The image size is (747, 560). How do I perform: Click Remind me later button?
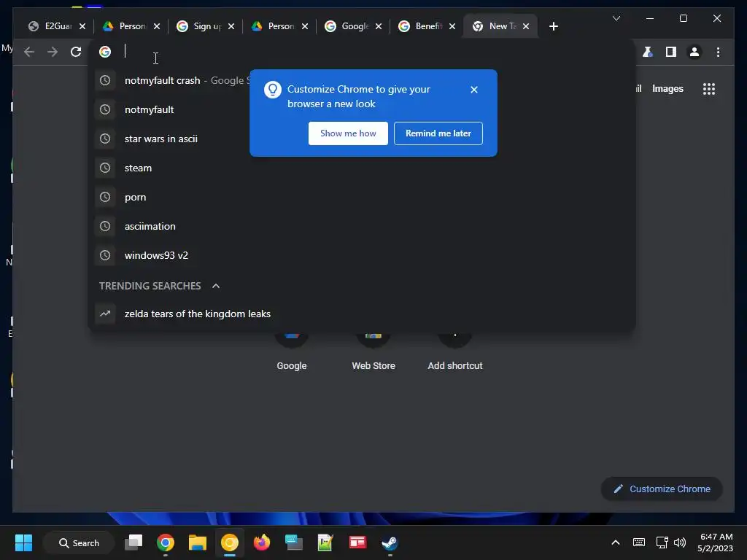[x=438, y=133]
